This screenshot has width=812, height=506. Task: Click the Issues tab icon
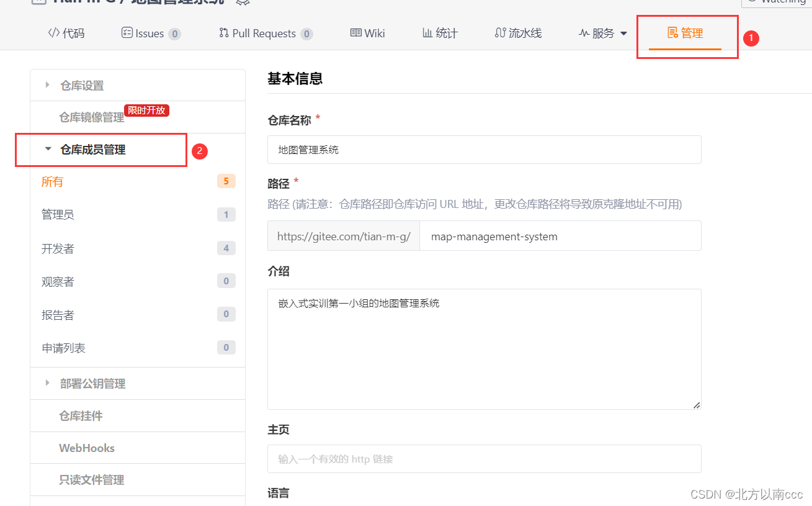[x=127, y=33]
